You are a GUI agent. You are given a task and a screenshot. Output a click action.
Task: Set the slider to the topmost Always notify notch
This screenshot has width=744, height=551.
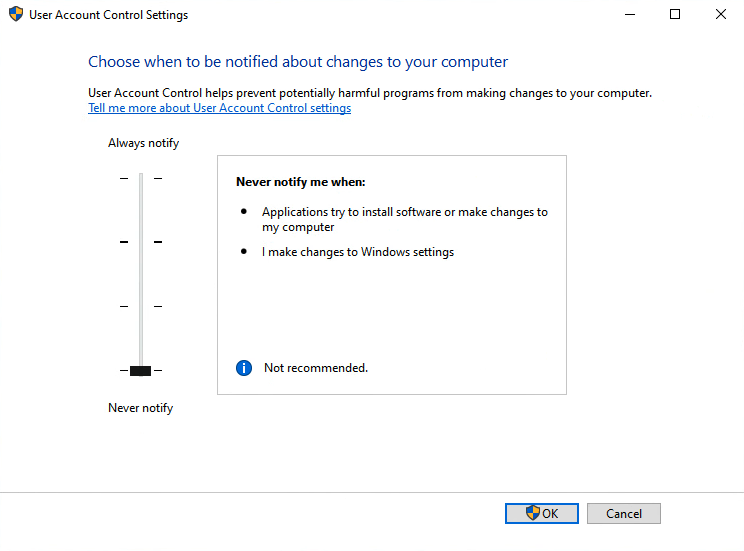[x=141, y=178]
